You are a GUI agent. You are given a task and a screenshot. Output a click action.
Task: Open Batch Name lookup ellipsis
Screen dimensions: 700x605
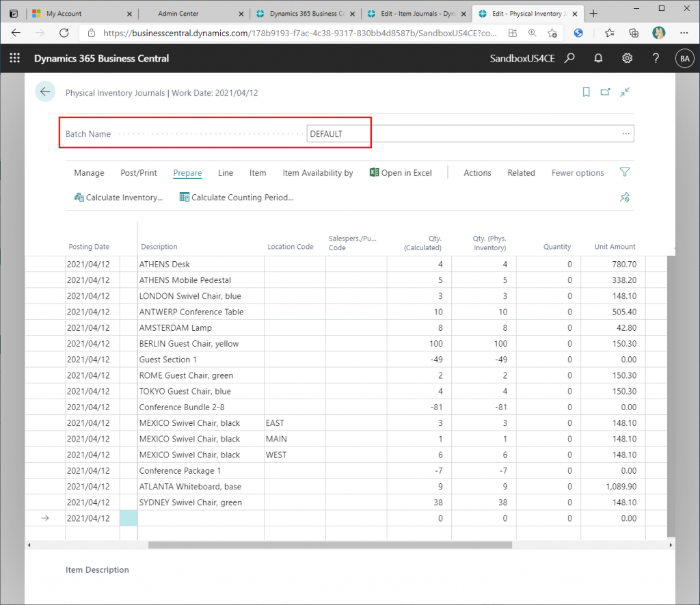coord(626,133)
